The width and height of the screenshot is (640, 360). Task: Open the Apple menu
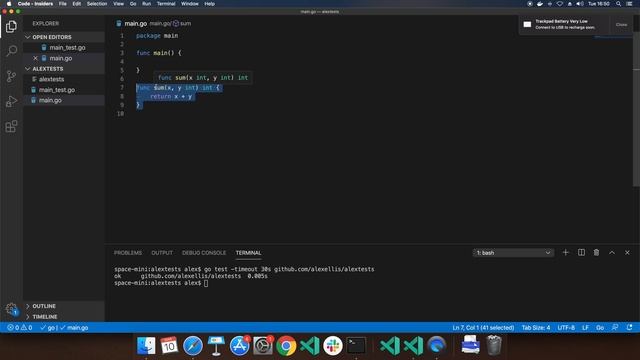[9, 4]
